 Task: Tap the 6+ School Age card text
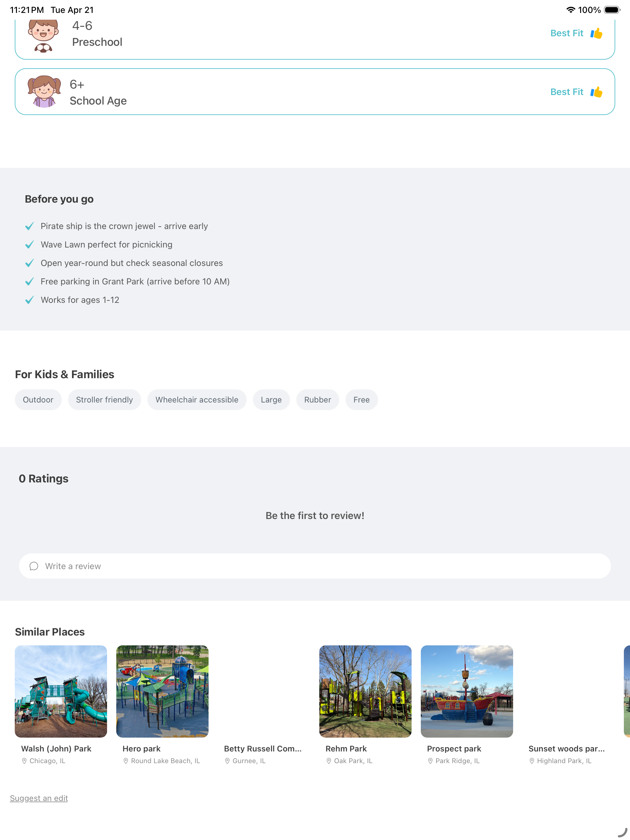tap(98, 92)
